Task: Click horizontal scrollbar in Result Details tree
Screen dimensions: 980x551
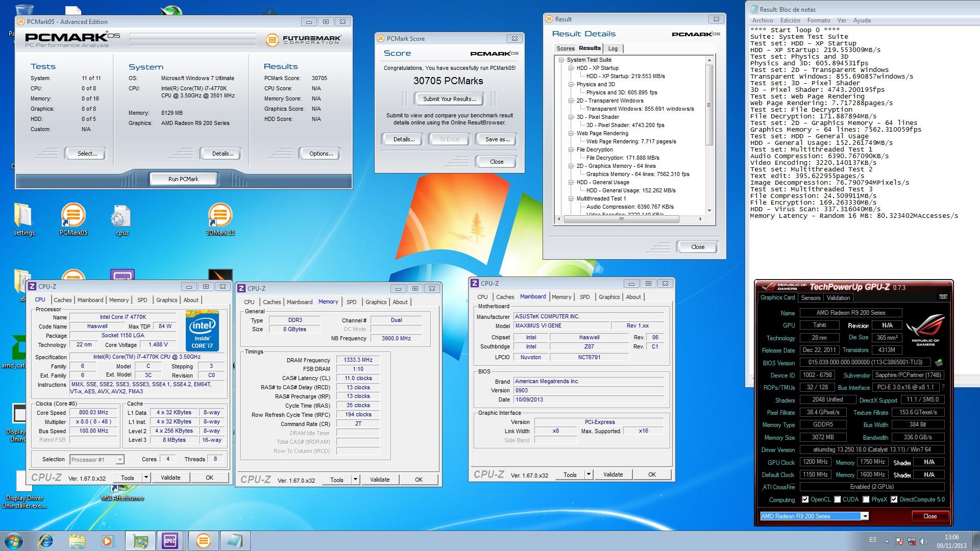Action: click(621, 219)
